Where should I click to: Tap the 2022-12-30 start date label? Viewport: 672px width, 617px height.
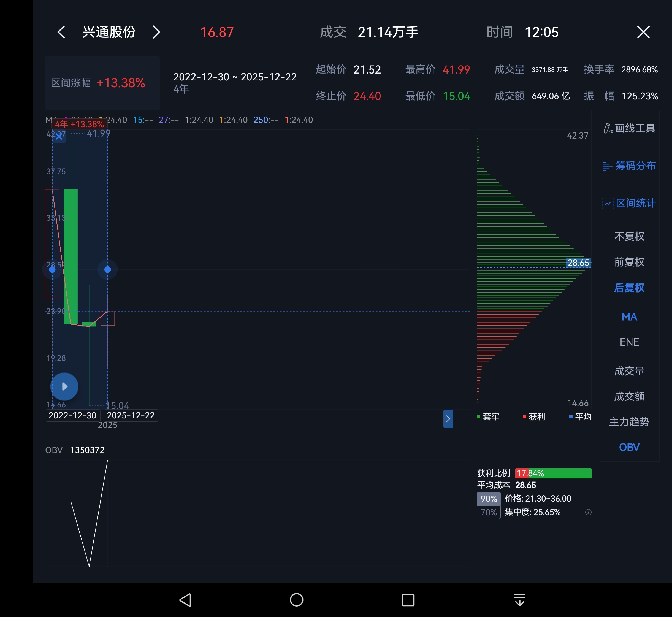click(72, 415)
